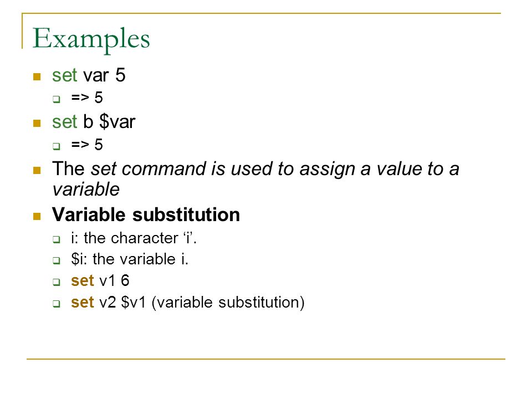Click the square bullet beside 'set b $var'
This screenshot has height=399, width=532.
point(37,123)
